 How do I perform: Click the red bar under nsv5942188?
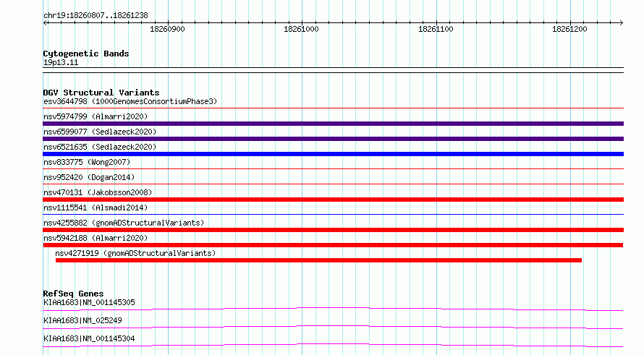coord(333,245)
